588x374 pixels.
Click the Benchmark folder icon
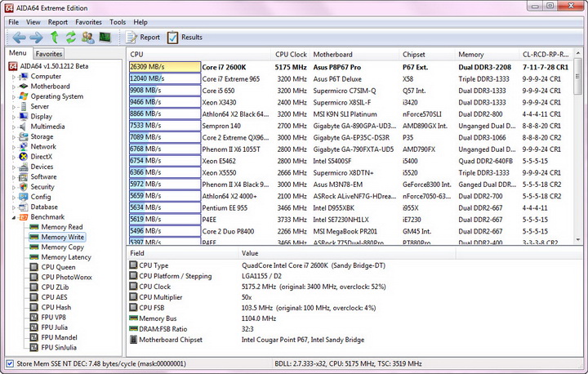23,217
